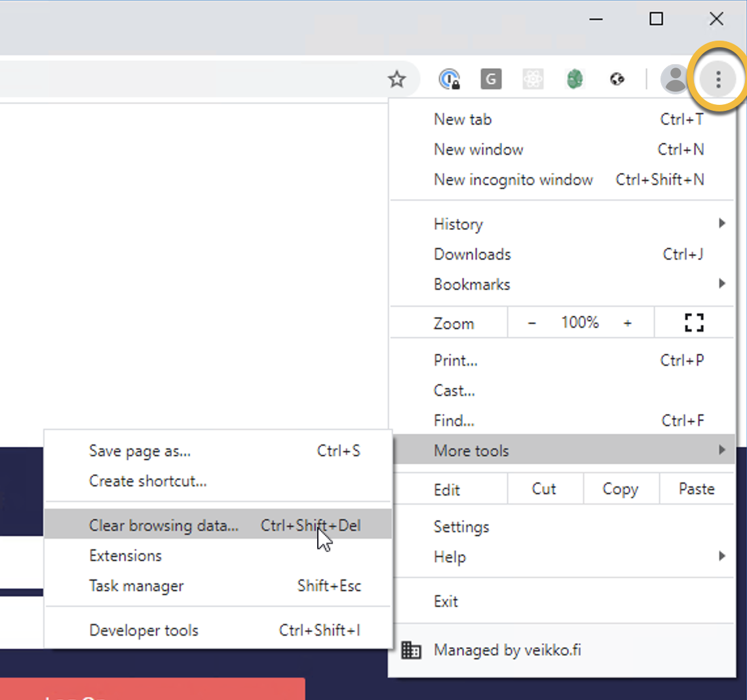Click the Managed by veikko.fi notice
The image size is (747, 700).
pyautogui.click(x=563, y=650)
